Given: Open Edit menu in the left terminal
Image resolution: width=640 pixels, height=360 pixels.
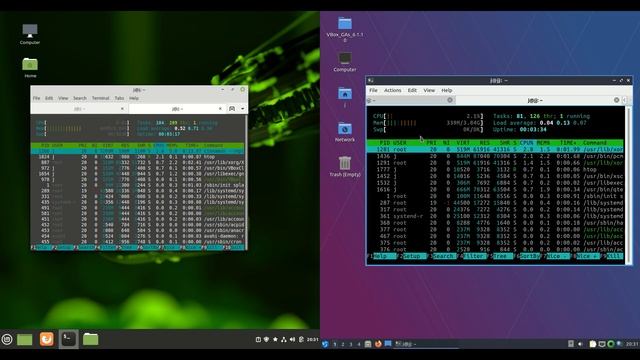Looking at the screenshot, I should tap(49, 98).
